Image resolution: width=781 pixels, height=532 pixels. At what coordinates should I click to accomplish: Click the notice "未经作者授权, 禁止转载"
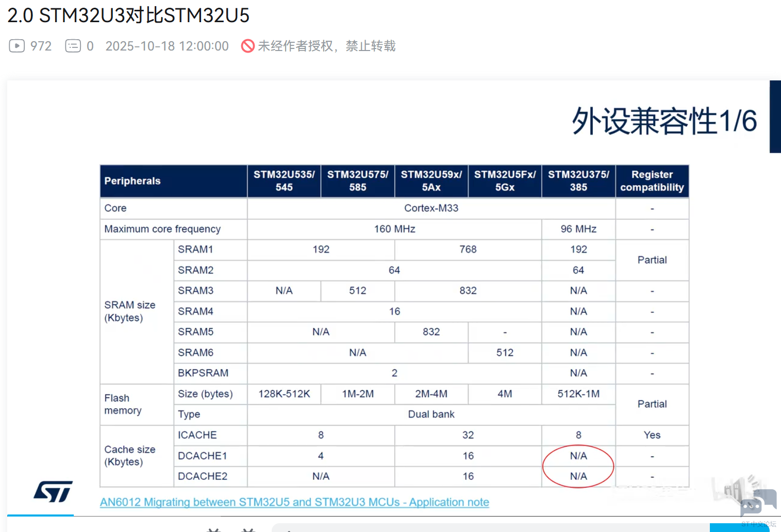pyautogui.click(x=327, y=46)
